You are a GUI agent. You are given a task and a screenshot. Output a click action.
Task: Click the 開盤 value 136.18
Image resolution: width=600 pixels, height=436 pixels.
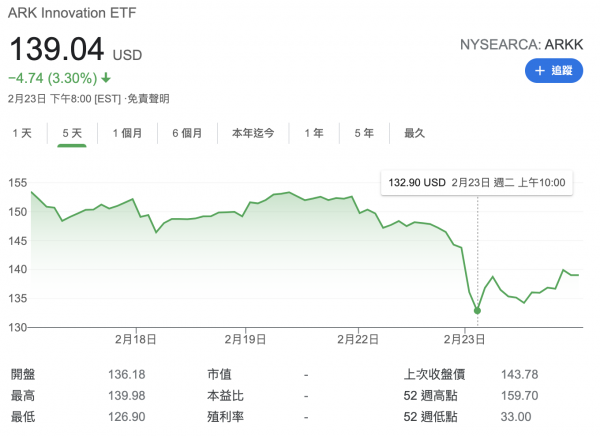click(x=127, y=374)
